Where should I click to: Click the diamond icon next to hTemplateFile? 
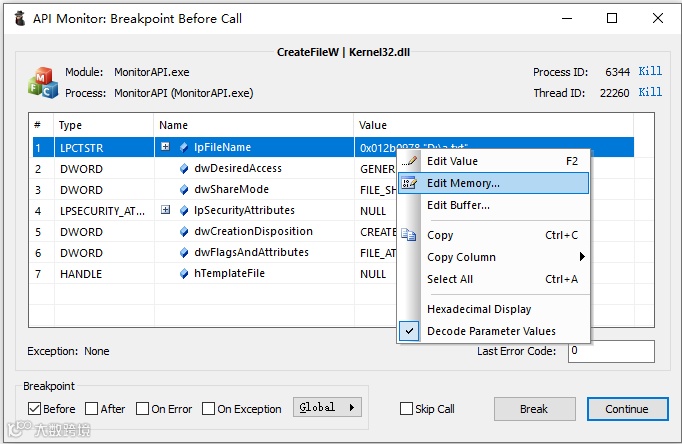pos(184,274)
